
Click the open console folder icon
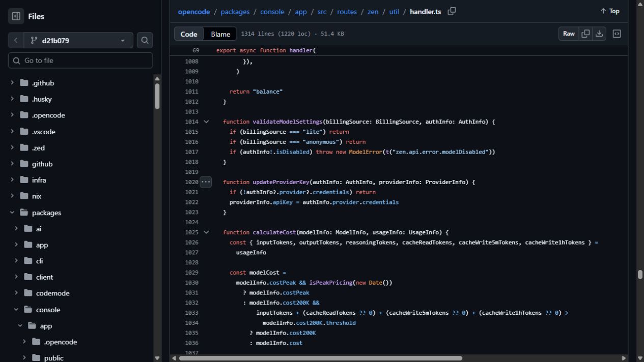pos(28,310)
